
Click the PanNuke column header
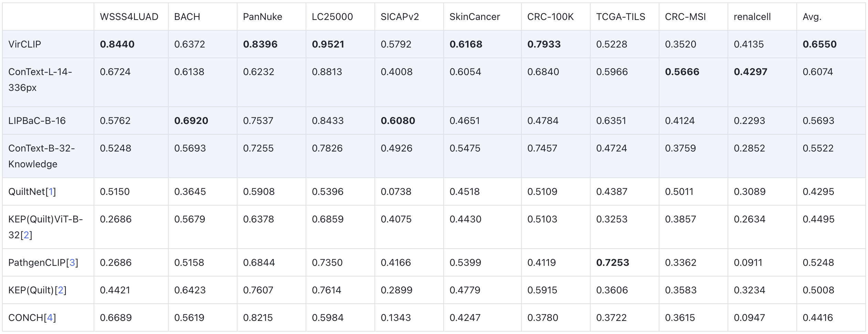[262, 17]
